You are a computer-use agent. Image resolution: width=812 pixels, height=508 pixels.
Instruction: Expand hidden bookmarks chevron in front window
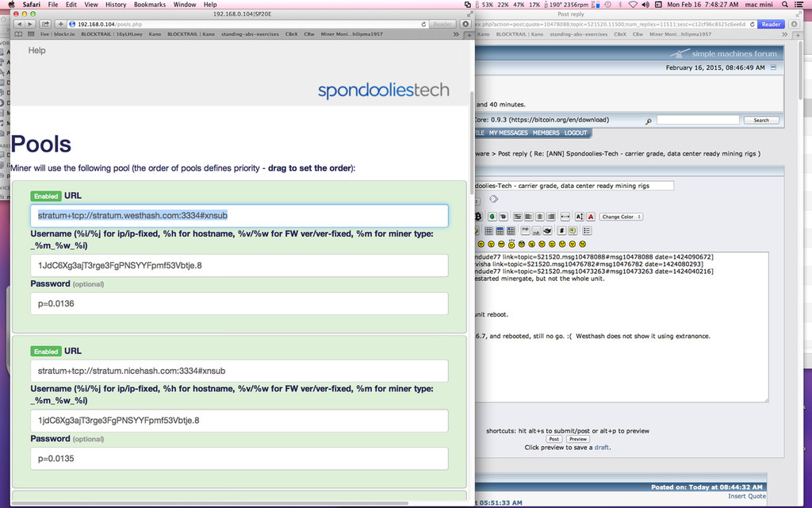456,34
